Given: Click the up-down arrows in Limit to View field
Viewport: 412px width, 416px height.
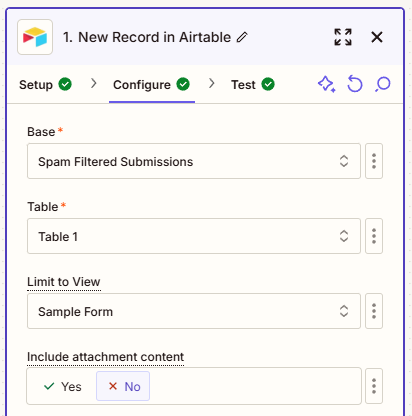Looking at the screenshot, I should tap(344, 311).
